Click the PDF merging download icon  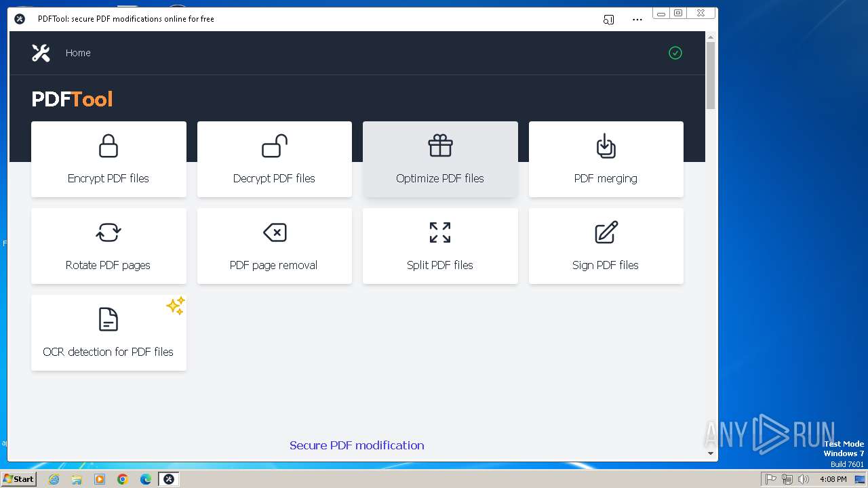point(606,146)
